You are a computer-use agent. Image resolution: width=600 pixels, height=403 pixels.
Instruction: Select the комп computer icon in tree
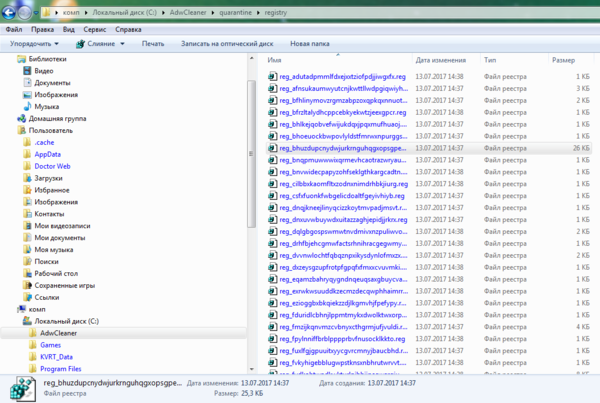22,309
